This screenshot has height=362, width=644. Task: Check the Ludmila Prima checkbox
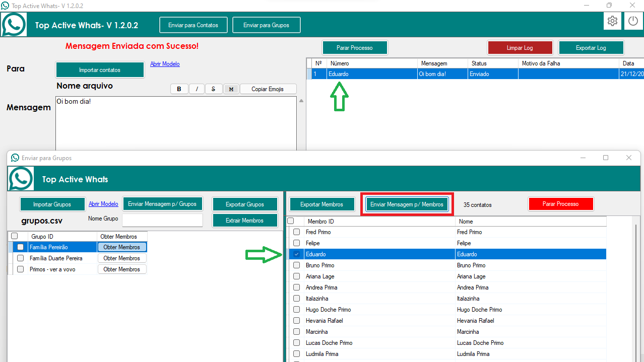pos(297,354)
